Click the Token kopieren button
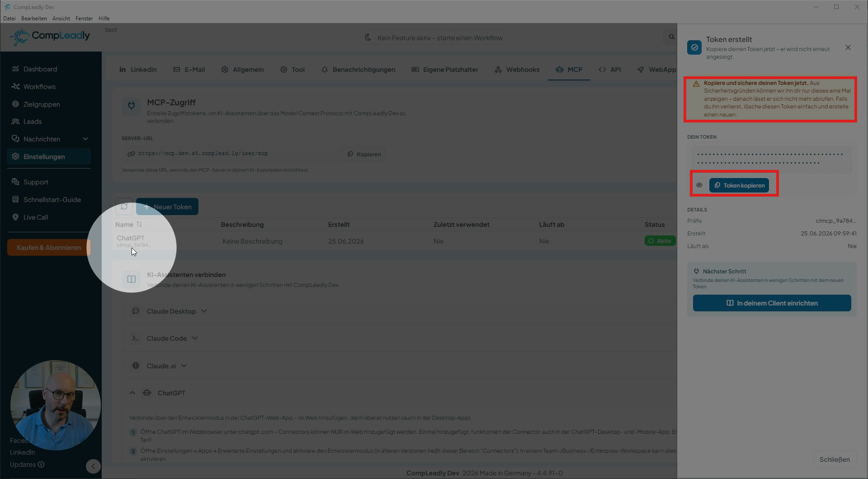The height and width of the screenshot is (479, 868). coord(739,185)
